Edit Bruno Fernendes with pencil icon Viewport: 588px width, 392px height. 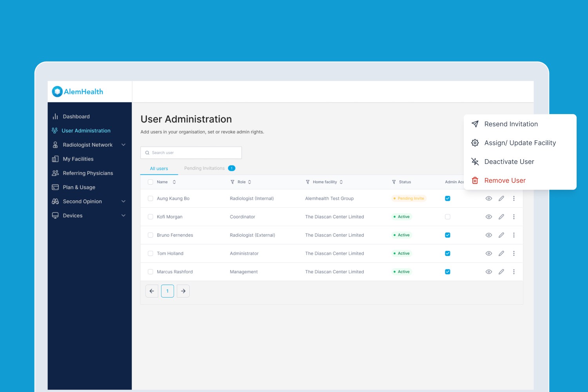[x=501, y=235]
